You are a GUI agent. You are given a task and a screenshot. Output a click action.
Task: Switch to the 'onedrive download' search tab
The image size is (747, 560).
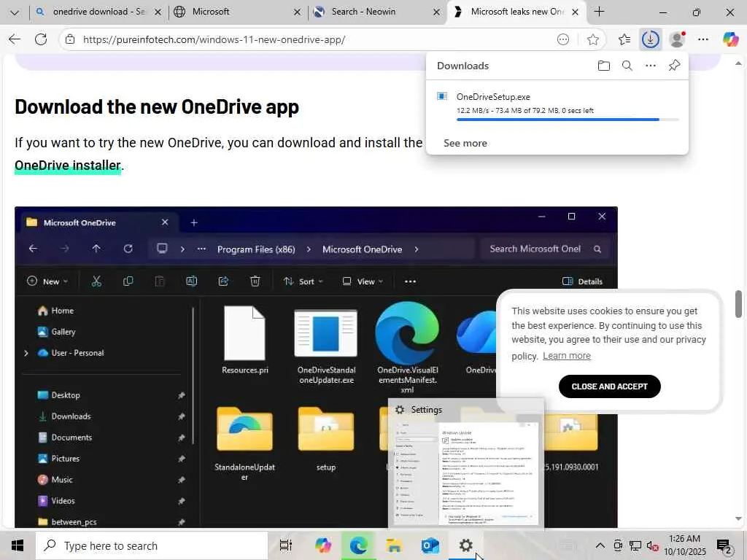[x=98, y=12]
